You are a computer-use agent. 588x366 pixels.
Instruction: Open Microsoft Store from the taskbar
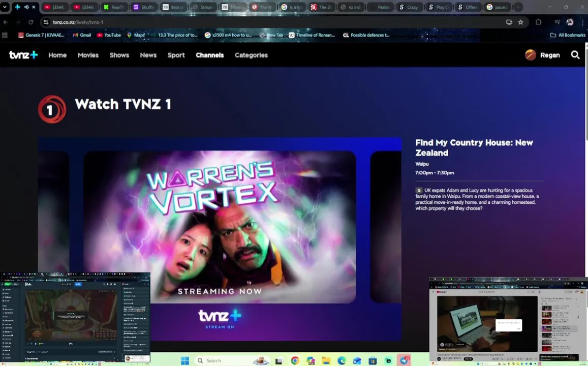point(373,361)
